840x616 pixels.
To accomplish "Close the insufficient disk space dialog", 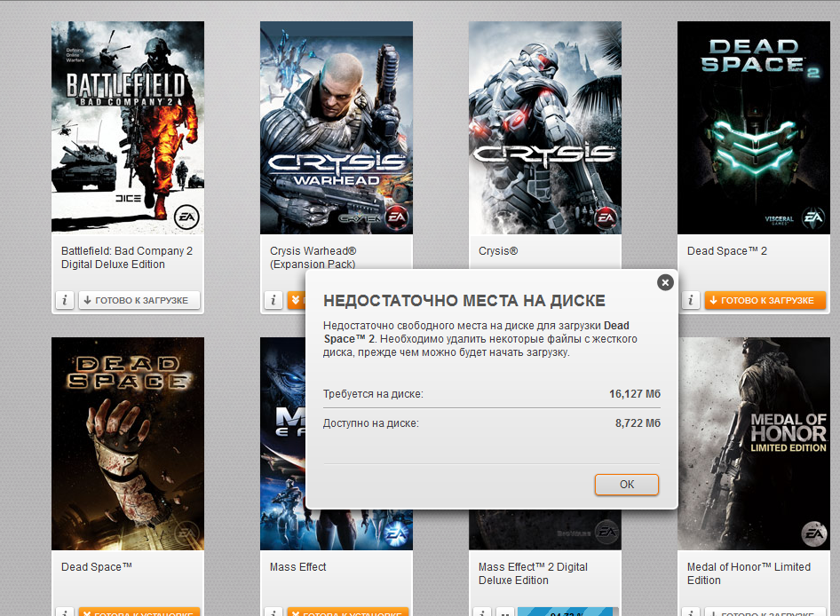I will point(665,282).
